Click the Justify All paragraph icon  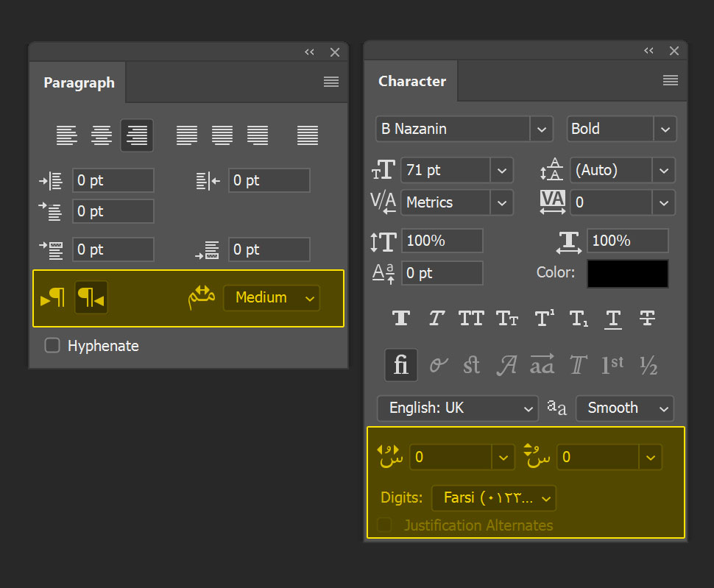[308, 135]
